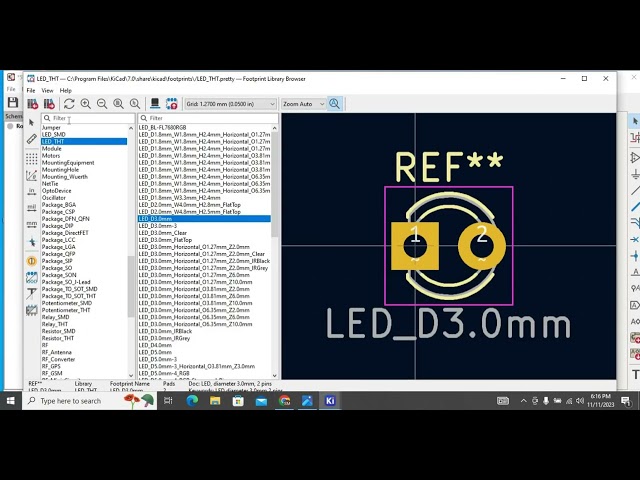Display previous footprint toolbar icon

33,104
